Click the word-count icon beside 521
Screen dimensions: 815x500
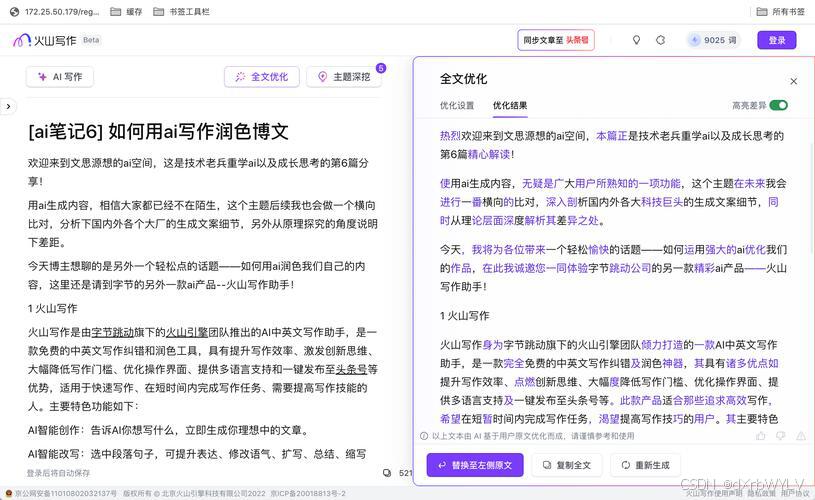click(387, 473)
